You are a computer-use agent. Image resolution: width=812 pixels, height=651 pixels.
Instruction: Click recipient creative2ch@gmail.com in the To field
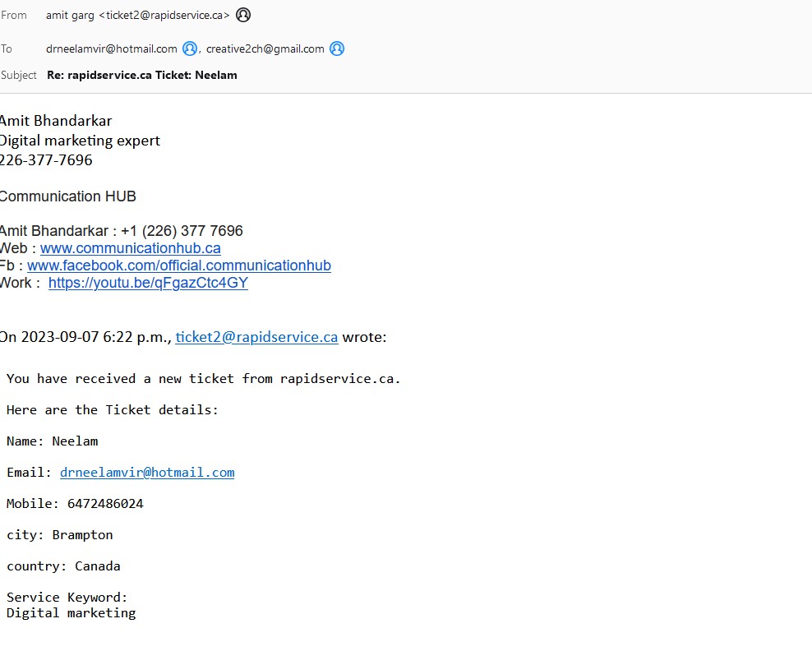(x=265, y=48)
